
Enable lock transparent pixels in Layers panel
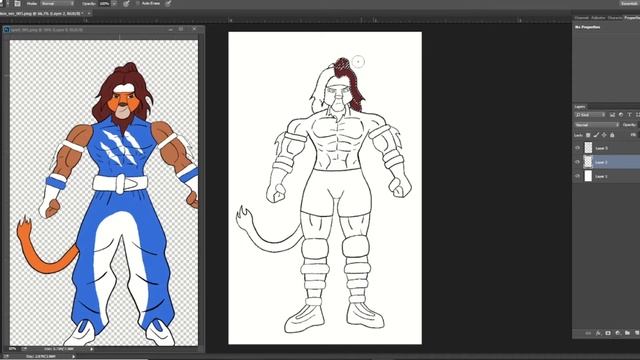pos(588,135)
